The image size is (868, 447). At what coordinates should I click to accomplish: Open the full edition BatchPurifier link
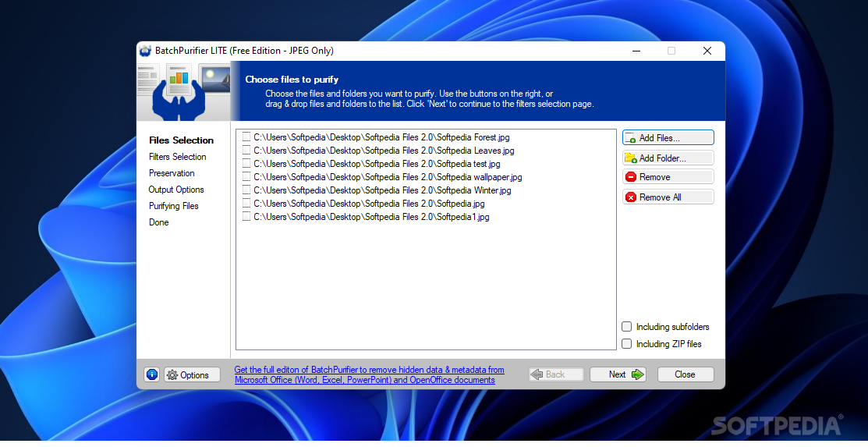(x=369, y=375)
